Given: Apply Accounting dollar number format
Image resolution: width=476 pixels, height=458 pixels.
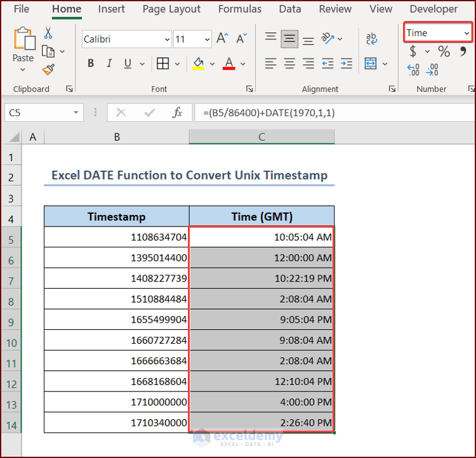Looking at the screenshot, I should point(413,51).
